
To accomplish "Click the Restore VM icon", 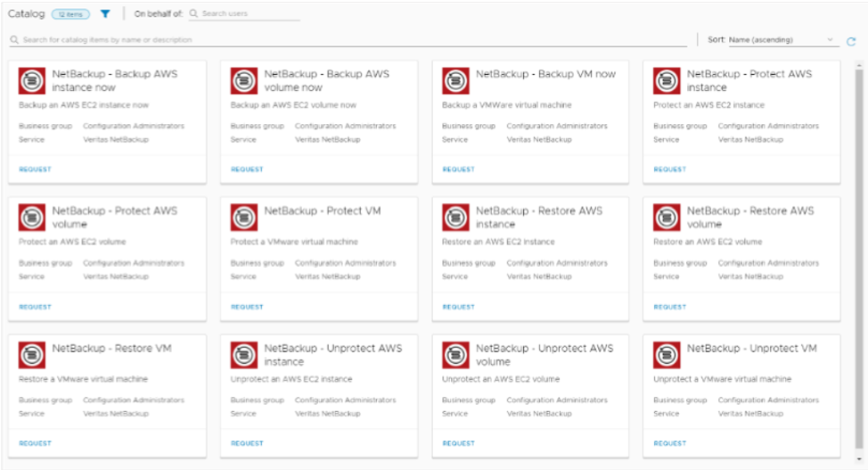I will [32, 355].
